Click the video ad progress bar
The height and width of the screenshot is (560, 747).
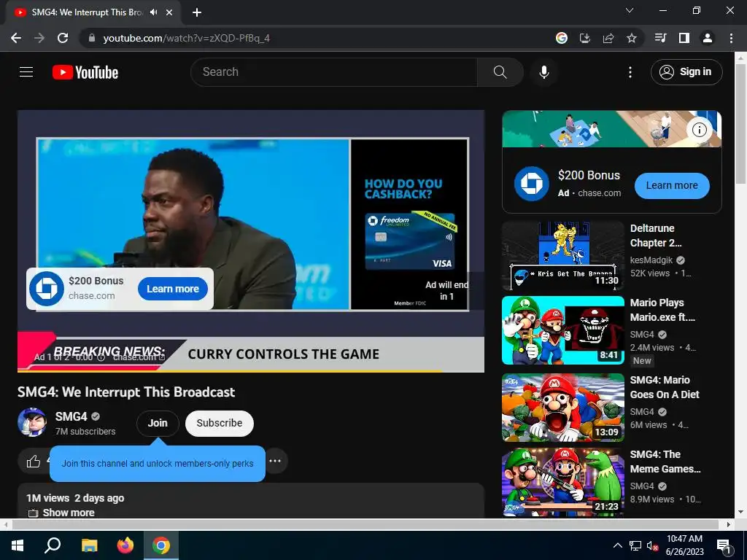click(251, 371)
